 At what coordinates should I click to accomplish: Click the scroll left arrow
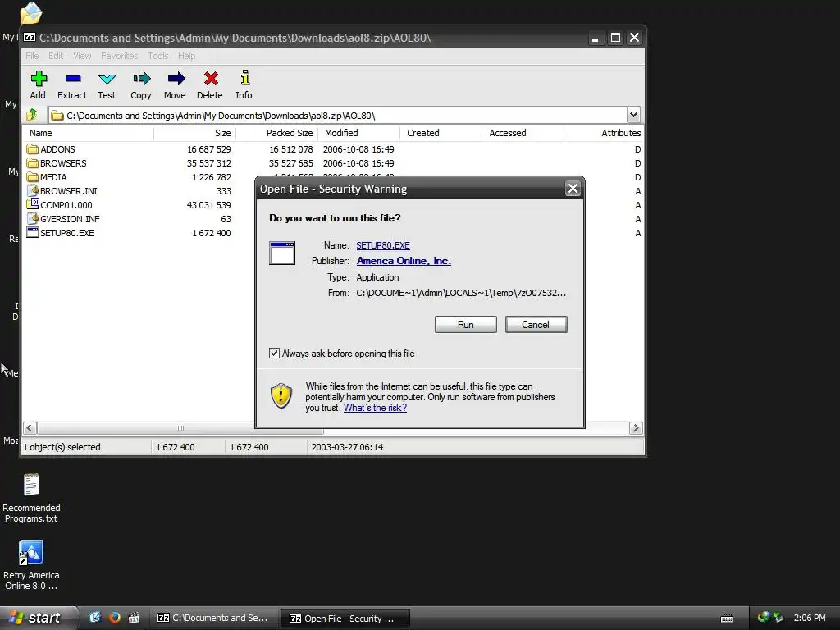pyautogui.click(x=30, y=428)
